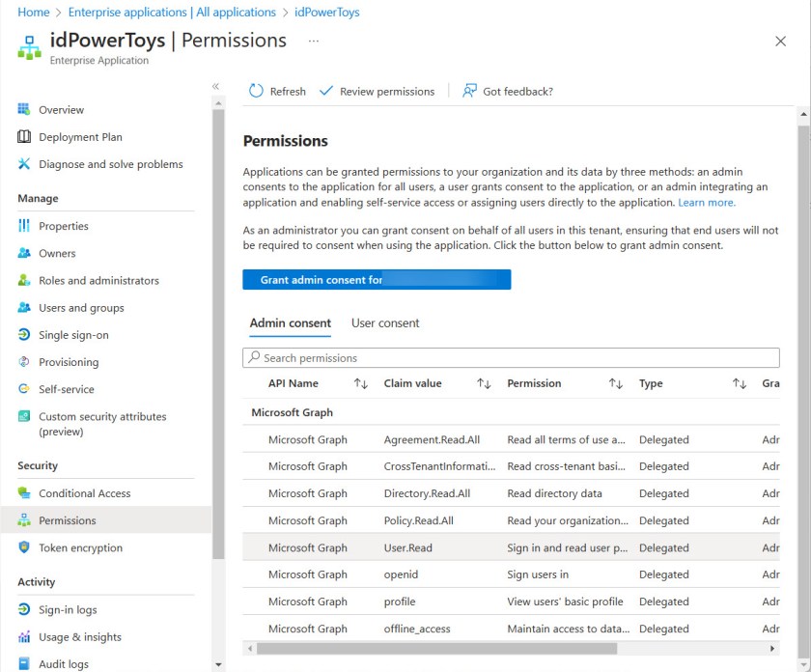Click the Overview sidebar icon
The height and width of the screenshot is (672, 811).
click(x=24, y=109)
